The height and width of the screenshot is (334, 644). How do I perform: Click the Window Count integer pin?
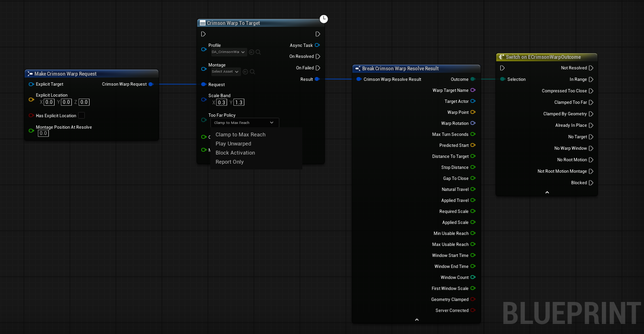point(473,277)
